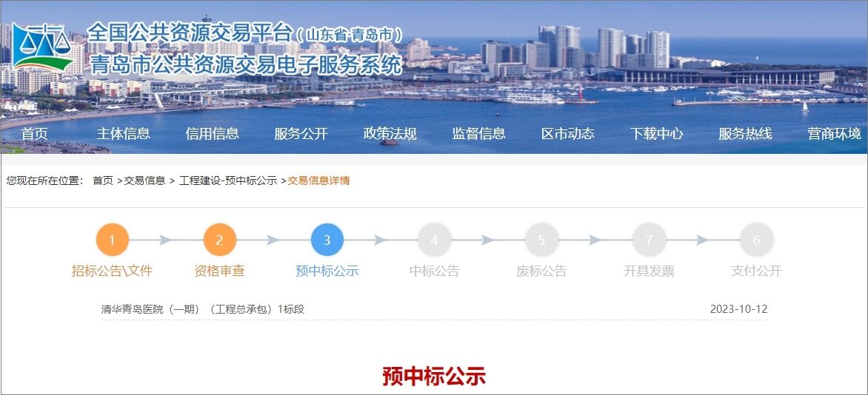The width and height of the screenshot is (868, 395).
Task: Click the gray step 6 circle
Action: click(x=756, y=240)
